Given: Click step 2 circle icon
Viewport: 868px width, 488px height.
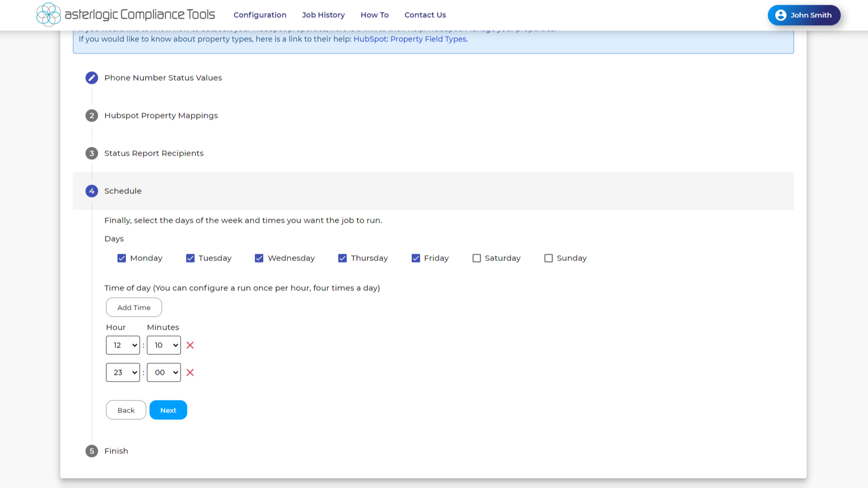Looking at the screenshot, I should coord(92,116).
